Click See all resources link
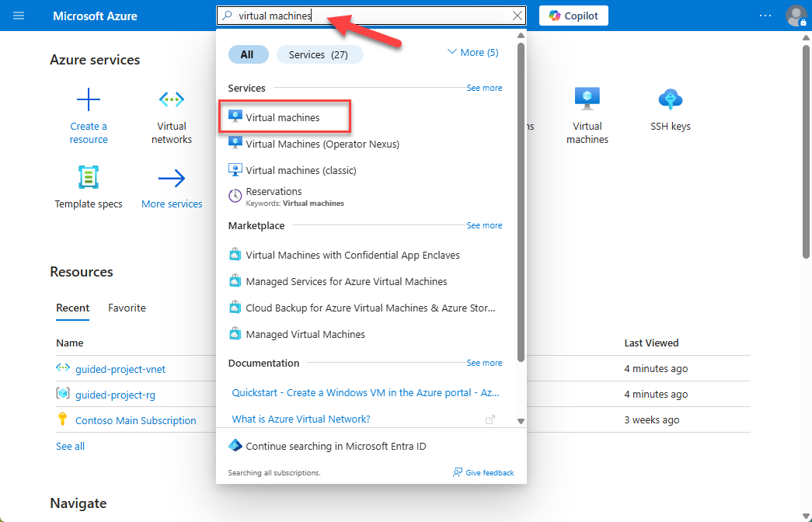This screenshot has height=522, width=812. coord(70,446)
